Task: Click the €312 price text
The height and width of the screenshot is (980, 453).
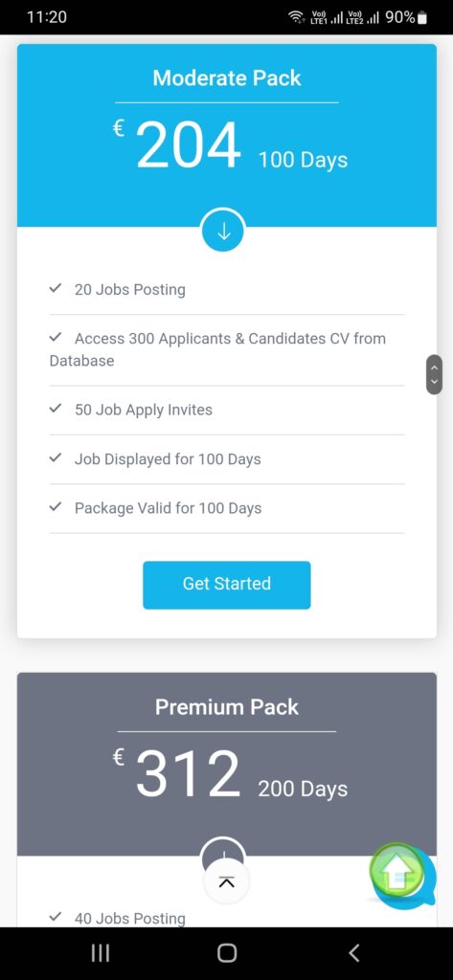Action: pyautogui.click(x=177, y=773)
